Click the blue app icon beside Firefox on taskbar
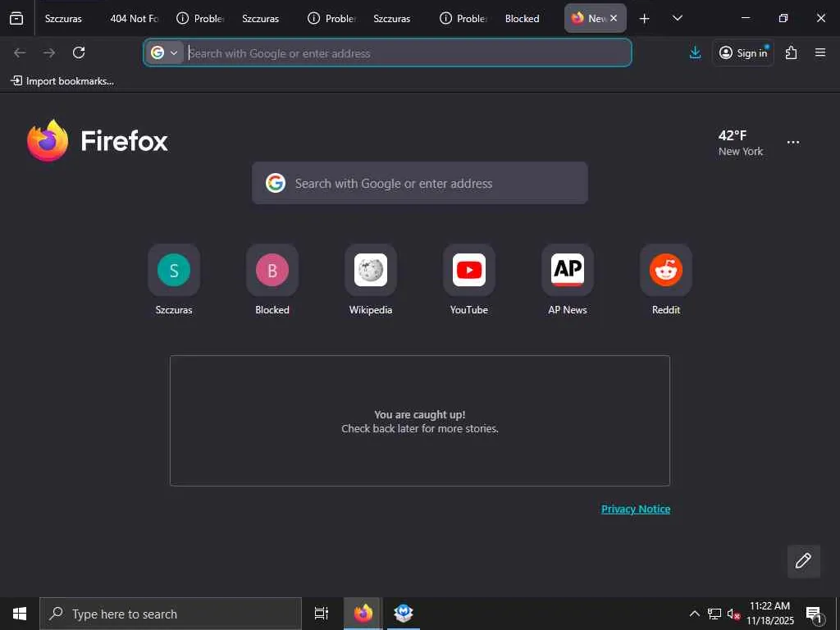The height and width of the screenshot is (630, 840). (x=403, y=614)
